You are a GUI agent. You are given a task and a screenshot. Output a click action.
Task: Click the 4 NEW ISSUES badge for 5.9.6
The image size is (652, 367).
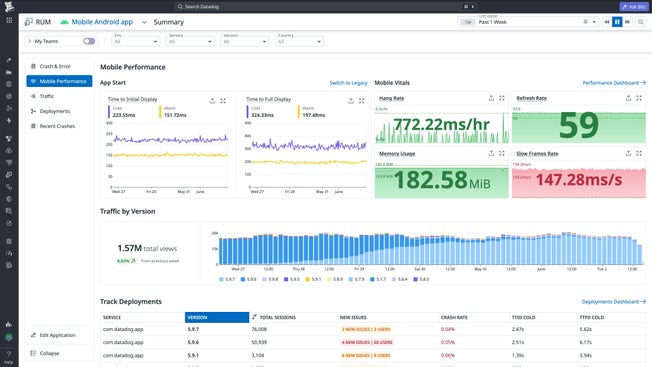[367, 342]
